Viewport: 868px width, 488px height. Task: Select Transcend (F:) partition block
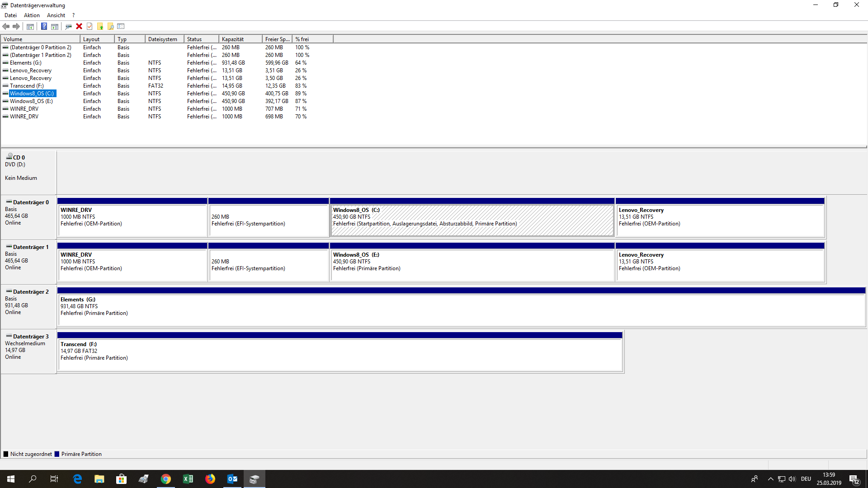tap(340, 355)
